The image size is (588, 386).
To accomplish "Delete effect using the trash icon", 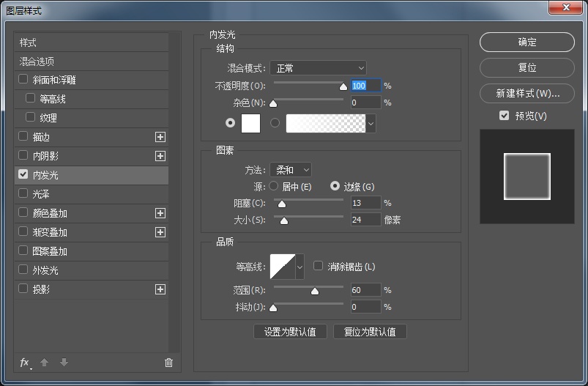I will click(168, 363).
